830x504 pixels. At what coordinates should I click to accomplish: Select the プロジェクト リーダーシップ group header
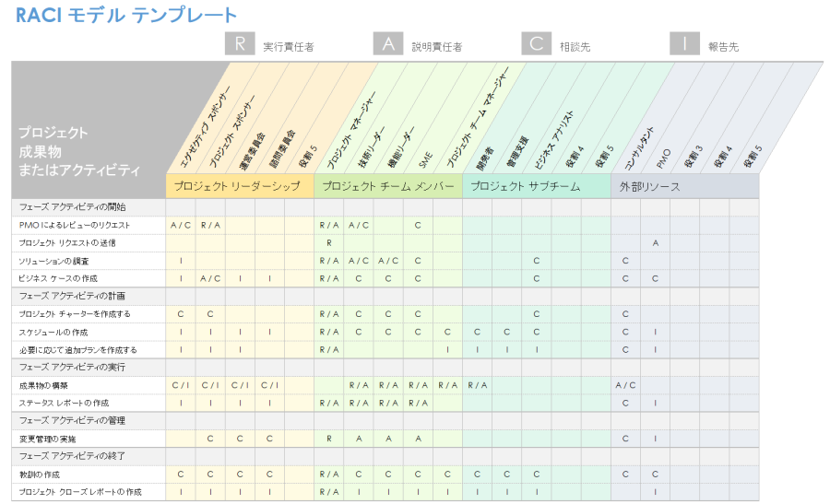pyautogui.click(x=240, y=186)
